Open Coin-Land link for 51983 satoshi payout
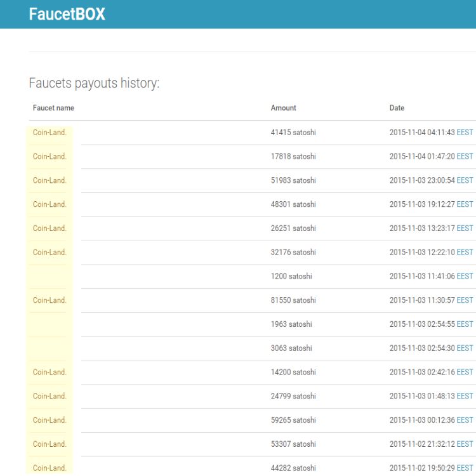The image size is (476, 476). pos(50,180)
